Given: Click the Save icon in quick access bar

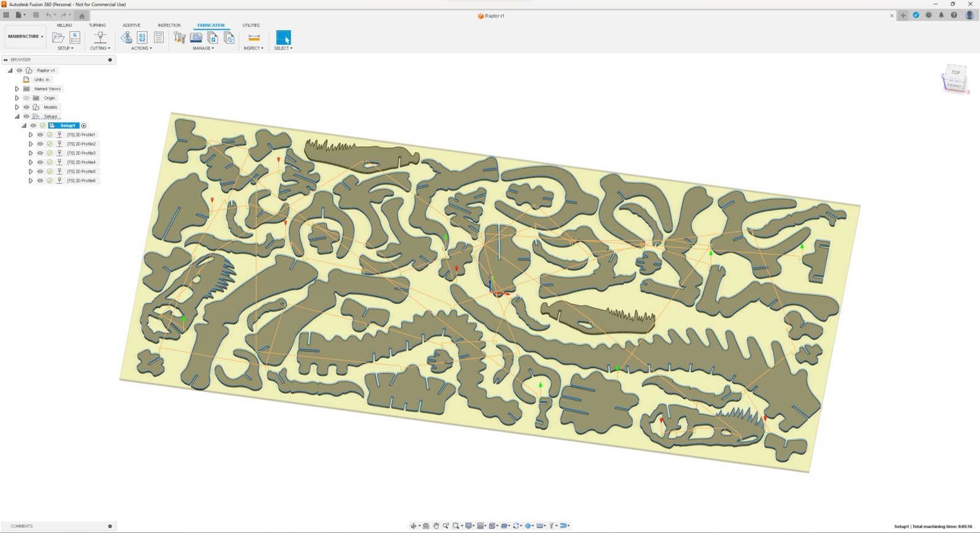Looking at the screenshot, I should (x=36, y=15).
